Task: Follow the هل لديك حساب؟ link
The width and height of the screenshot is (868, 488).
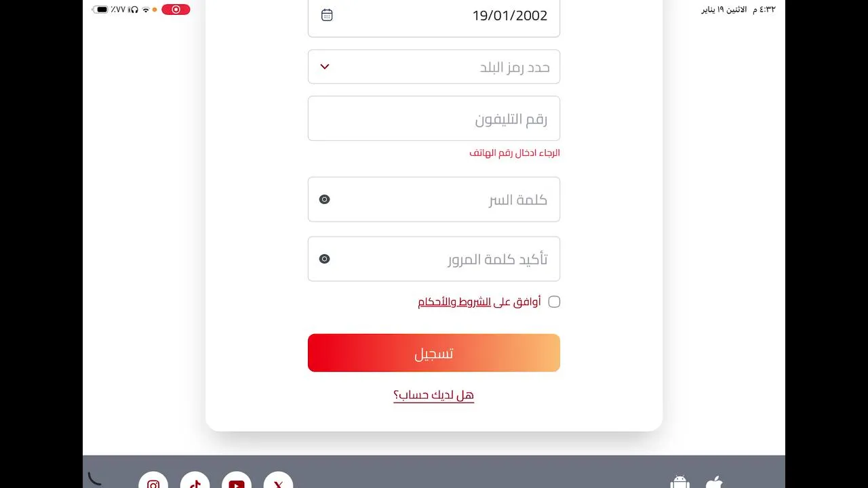Action: point(434,395)
